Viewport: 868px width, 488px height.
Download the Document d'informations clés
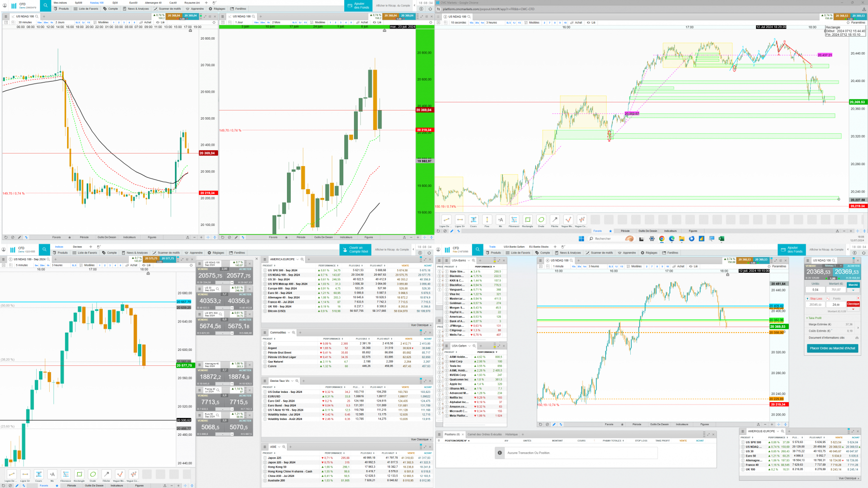coord(857,337)
